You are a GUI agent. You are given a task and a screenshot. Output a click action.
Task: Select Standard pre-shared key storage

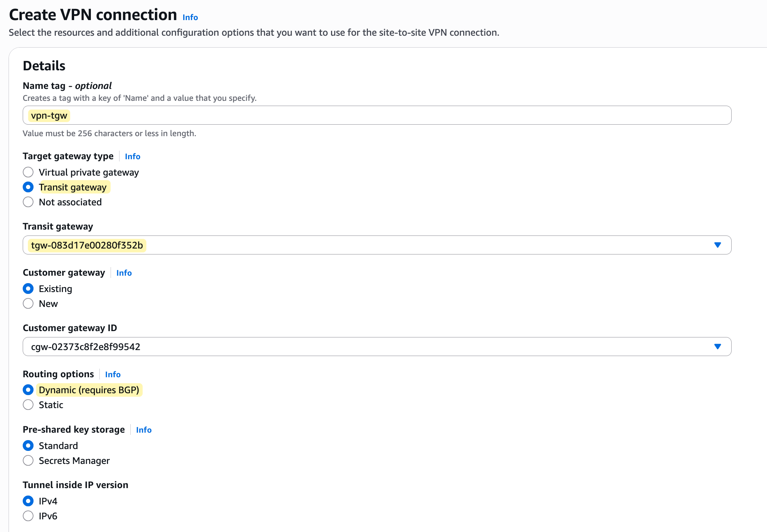click(28, 446)
